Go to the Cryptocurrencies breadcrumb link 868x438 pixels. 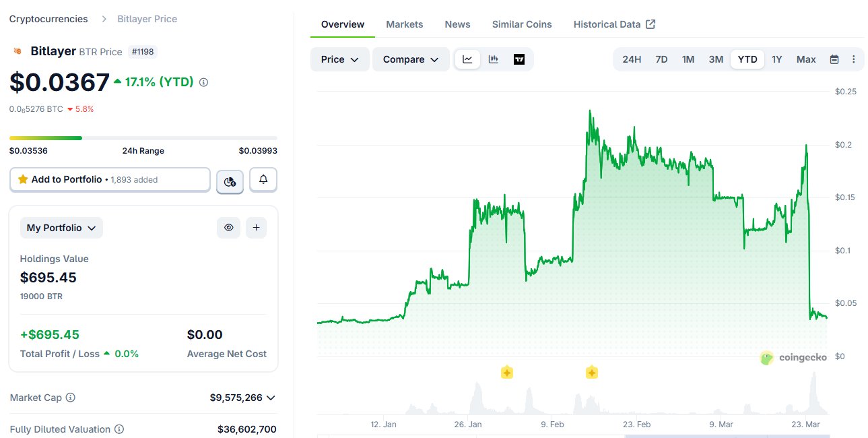pos(48,19)
